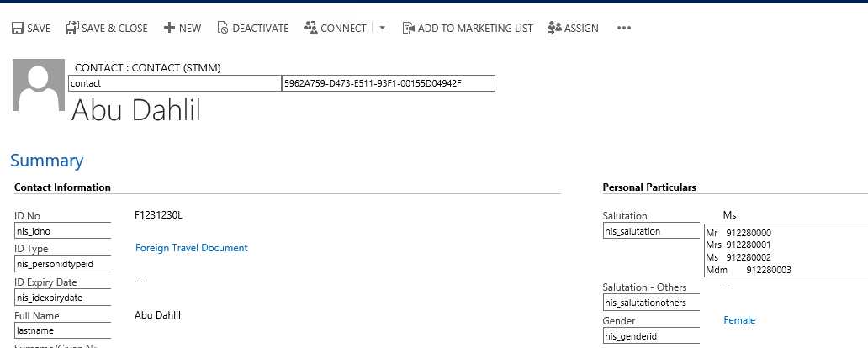
Task: Click the Assign person icon
Action: point(554,29)
